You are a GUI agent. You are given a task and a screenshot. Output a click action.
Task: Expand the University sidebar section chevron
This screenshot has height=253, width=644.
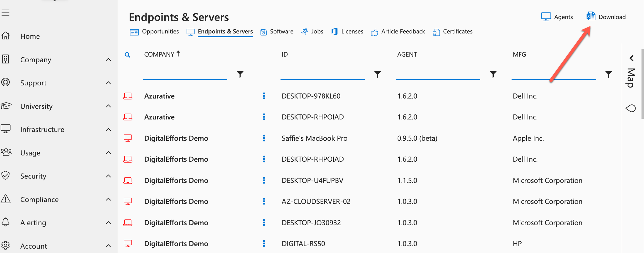click(x=108, y=106)
